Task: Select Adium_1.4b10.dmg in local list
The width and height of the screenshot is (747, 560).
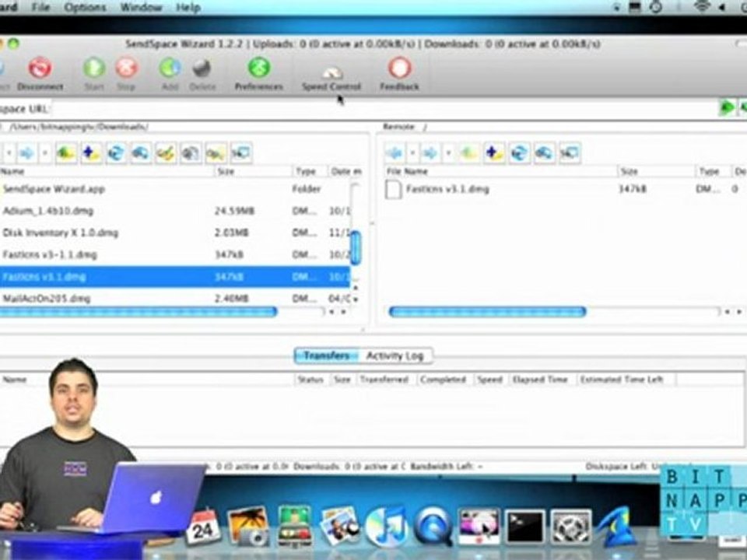Action: 175,211
